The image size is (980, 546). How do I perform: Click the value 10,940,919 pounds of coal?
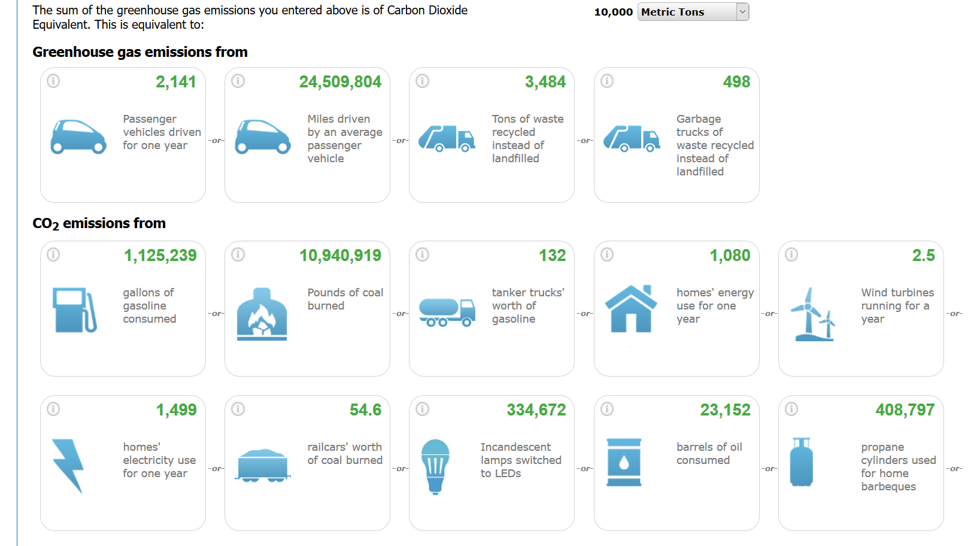click(x=341, y=256)
